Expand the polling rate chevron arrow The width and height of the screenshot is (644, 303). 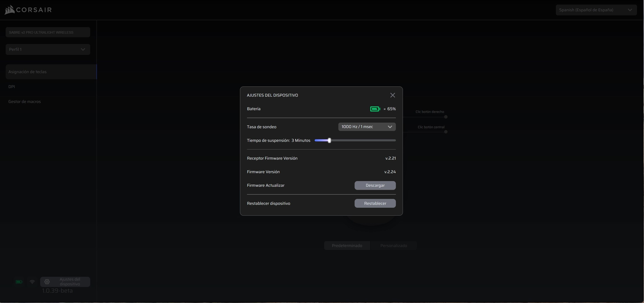[x=390, y=127]
